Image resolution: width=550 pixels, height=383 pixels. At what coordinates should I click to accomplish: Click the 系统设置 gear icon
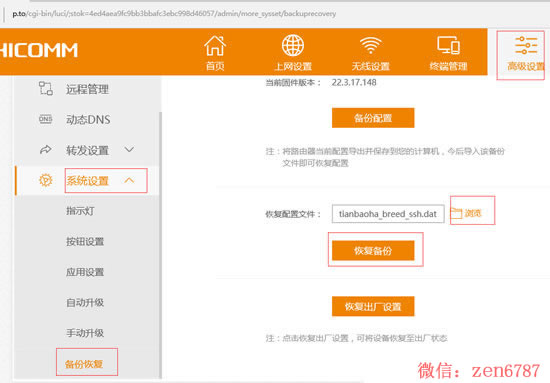pyautogui.click(x=46, y=180)
